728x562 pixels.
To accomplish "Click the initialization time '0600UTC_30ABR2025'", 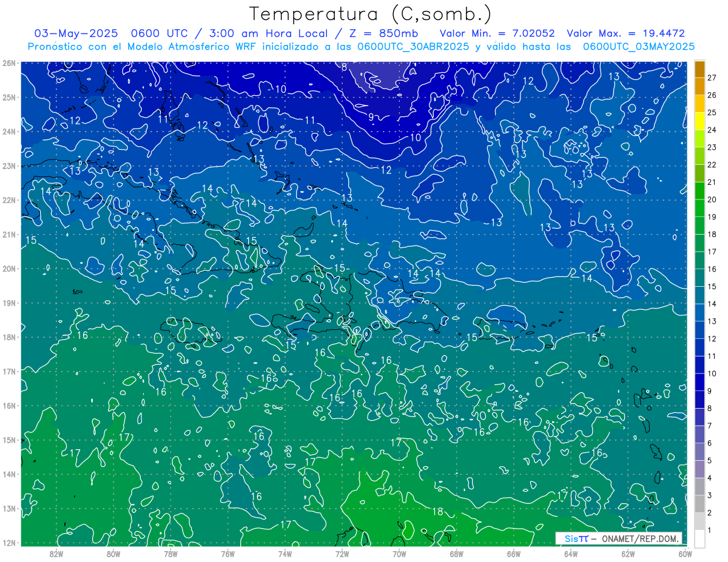I will (x=413, y=47).
